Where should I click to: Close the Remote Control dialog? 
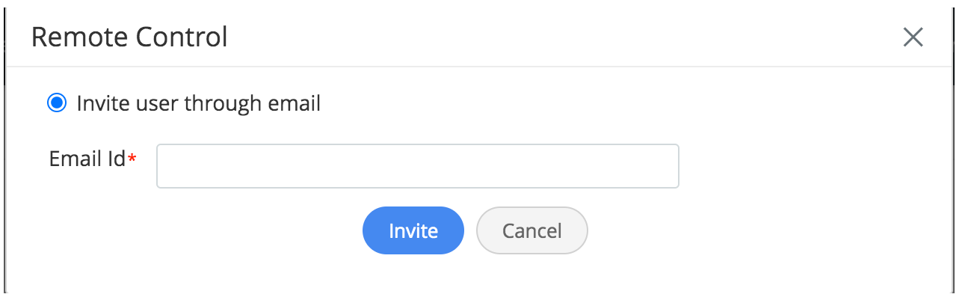(913, 37)
